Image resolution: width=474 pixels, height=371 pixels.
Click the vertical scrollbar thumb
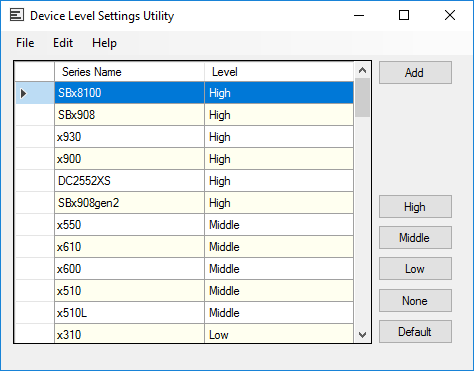362,98
